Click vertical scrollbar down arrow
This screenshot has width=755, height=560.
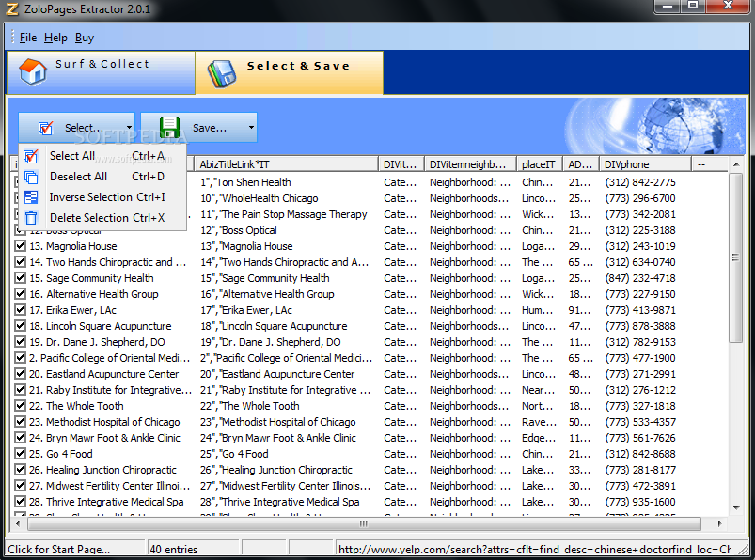736,508
